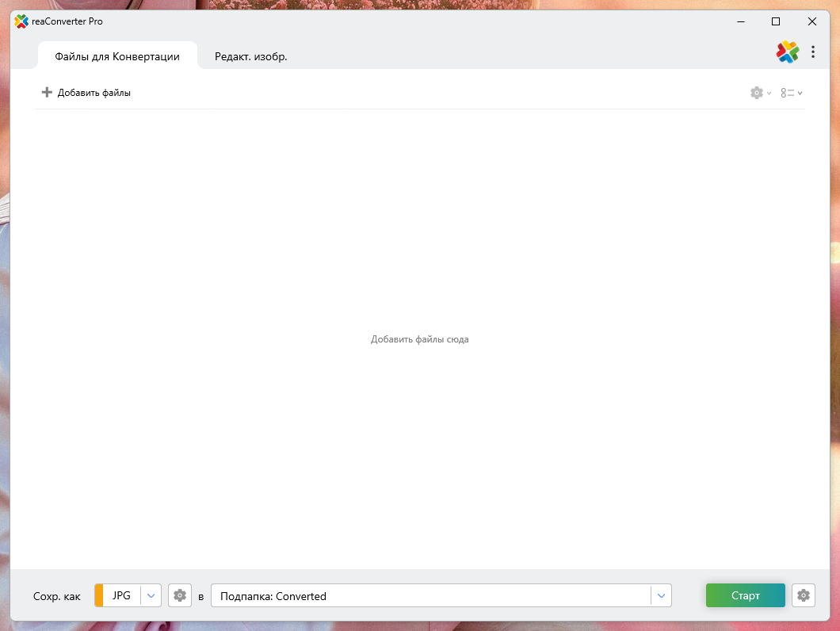Maximize the reaConverter Pro window
This screenshot has height=631, width=840.
(x=776, y=21)
